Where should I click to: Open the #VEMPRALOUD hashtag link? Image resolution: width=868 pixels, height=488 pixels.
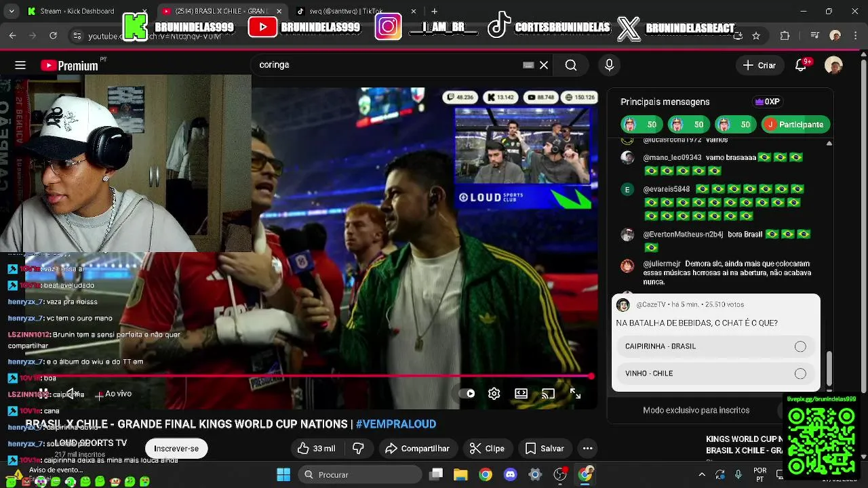395,424
